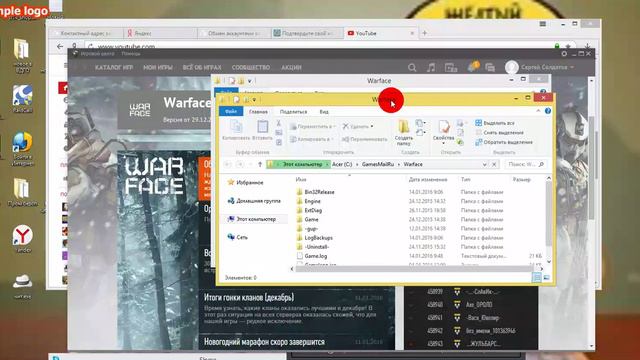The image size is (640, 360).
Task: Click Обратить выделение in the ribbon
Action: tap(504, 142)
